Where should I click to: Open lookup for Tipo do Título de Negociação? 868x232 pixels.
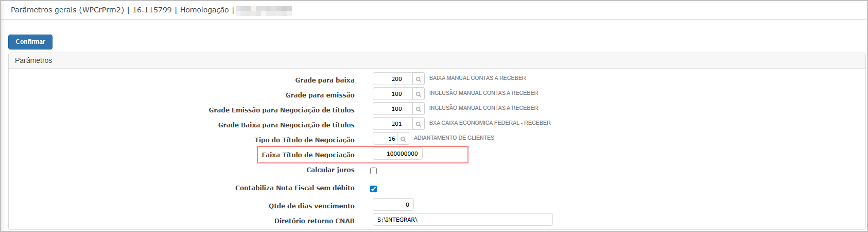(403, 139)
